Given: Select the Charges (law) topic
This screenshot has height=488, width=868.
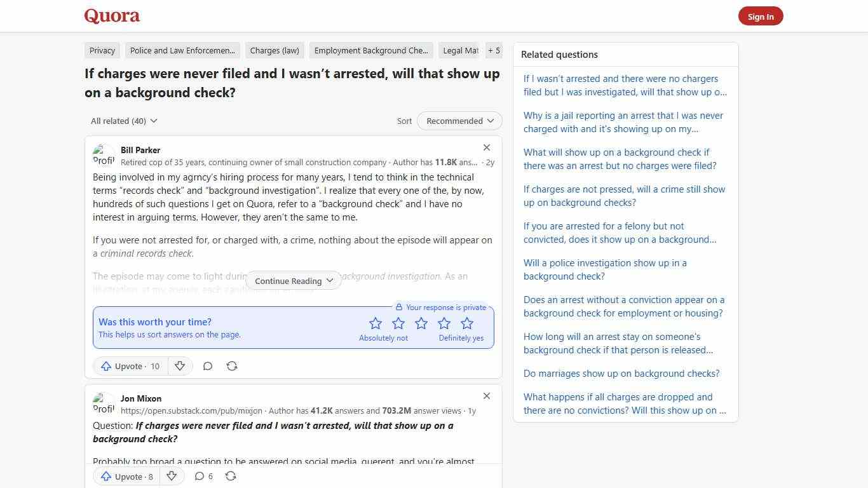Looking at the screenshot, I should [x=274, y=50].
